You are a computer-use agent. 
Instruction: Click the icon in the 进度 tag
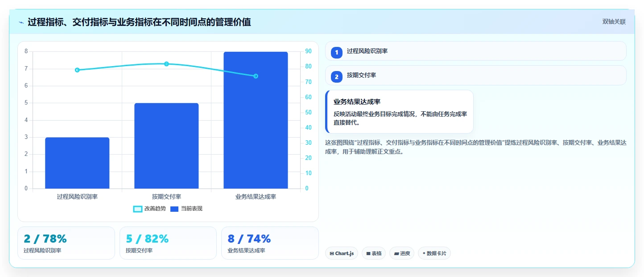coord(396,254)
